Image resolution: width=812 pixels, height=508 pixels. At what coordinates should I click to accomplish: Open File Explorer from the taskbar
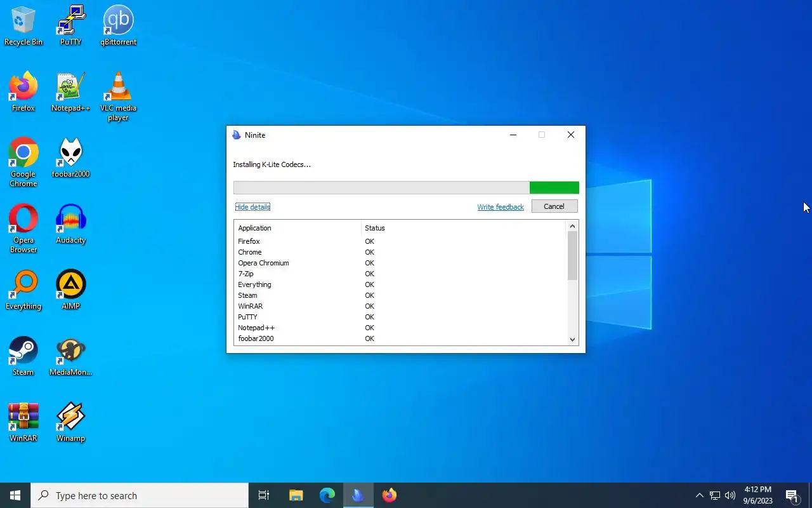click(x=296, y=495)
